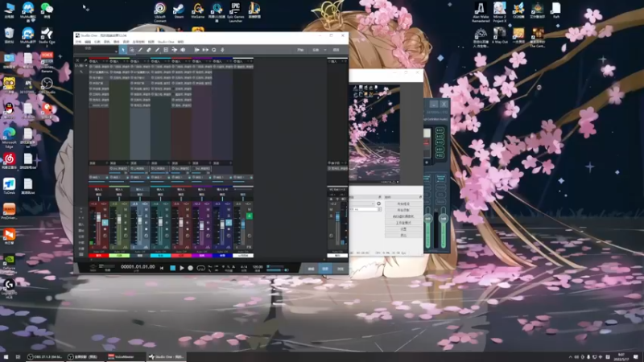The height and width of the screenshot is (362, 644).
Task: Click the Start page button at top right
Action: tap(300, 50)
